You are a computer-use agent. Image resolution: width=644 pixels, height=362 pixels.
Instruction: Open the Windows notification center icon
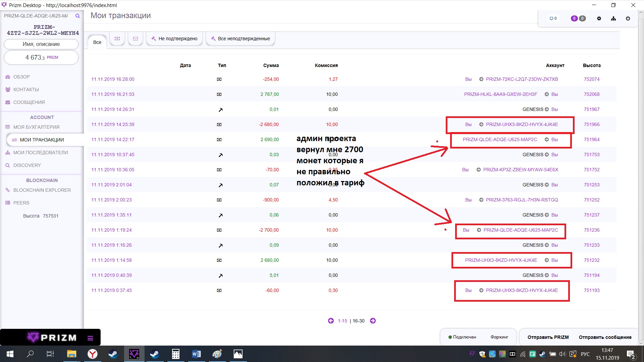click(x=631, y=354)
